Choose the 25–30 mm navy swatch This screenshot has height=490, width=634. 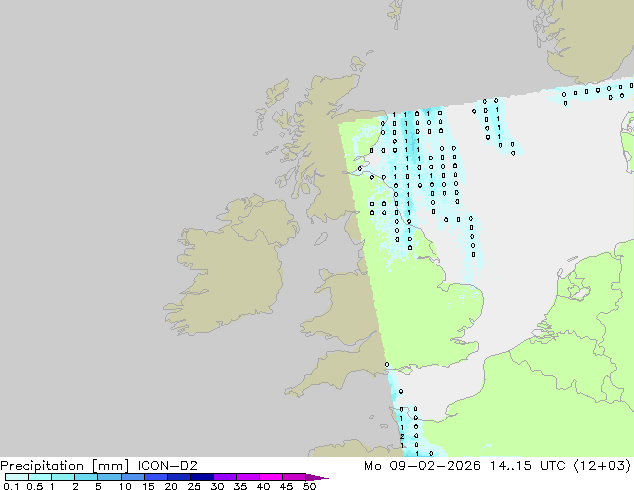click(x=201, y=477)
